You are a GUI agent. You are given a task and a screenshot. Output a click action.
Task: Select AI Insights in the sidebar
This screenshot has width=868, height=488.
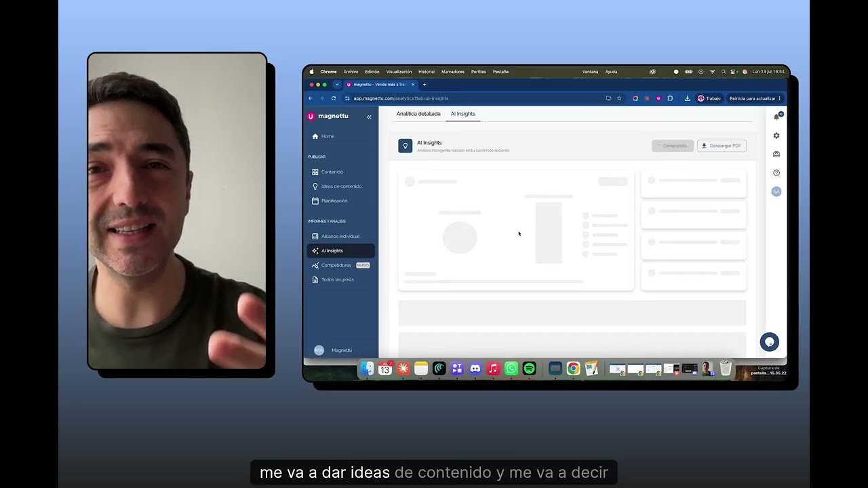click(x=340, y=251)
